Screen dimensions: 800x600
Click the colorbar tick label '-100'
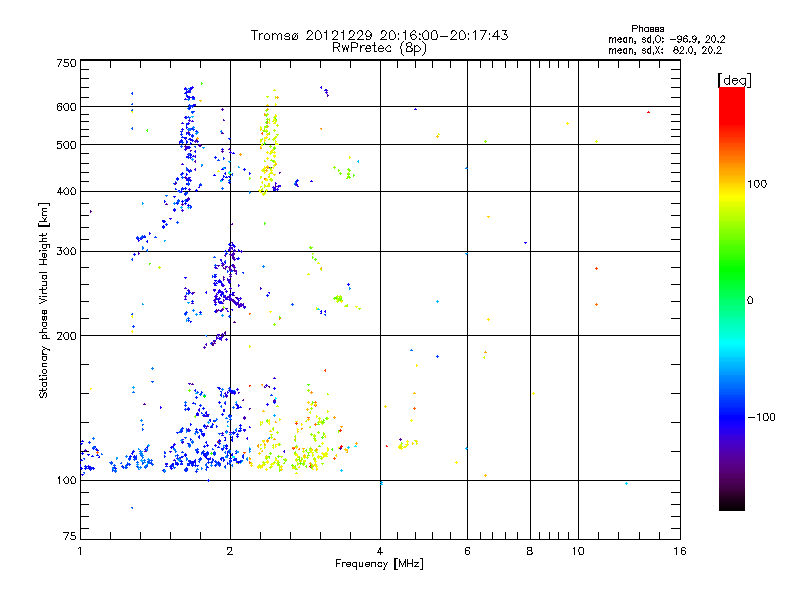click(x=762, y=417)
